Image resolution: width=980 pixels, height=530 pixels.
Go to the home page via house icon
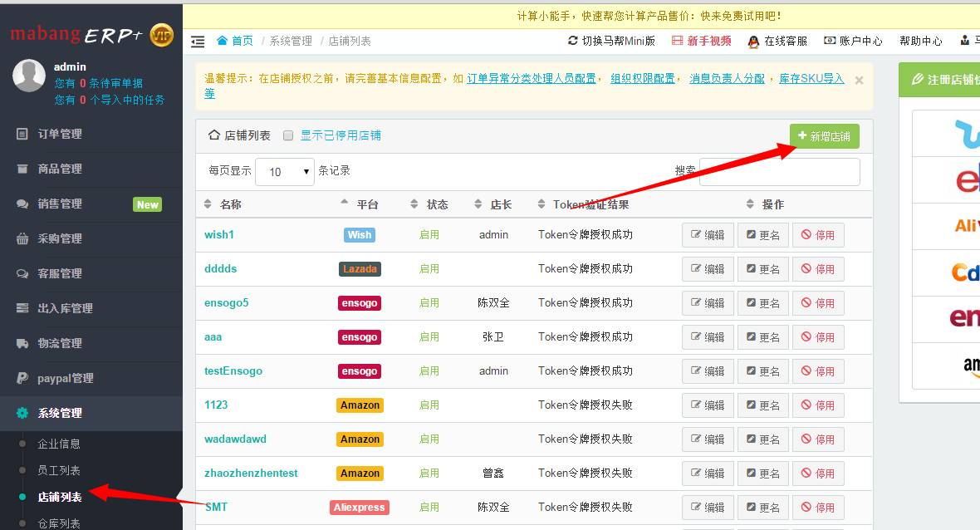[222, 41]
